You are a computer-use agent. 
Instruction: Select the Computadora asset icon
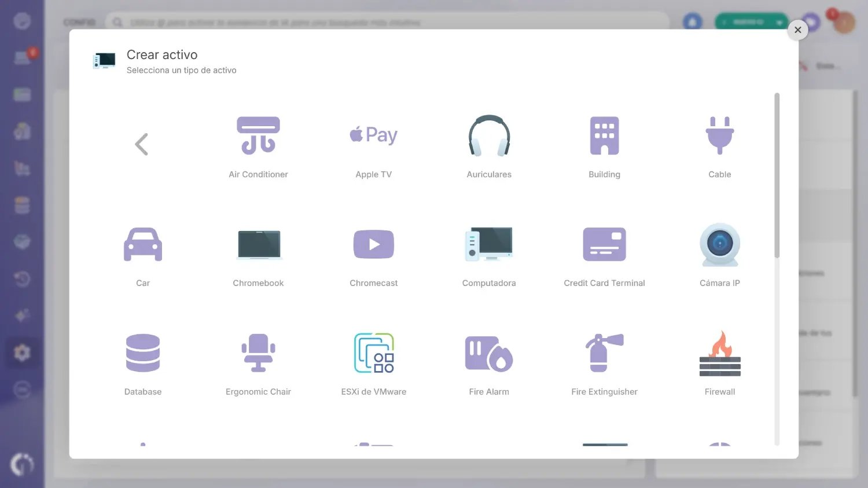pos(489,244)
